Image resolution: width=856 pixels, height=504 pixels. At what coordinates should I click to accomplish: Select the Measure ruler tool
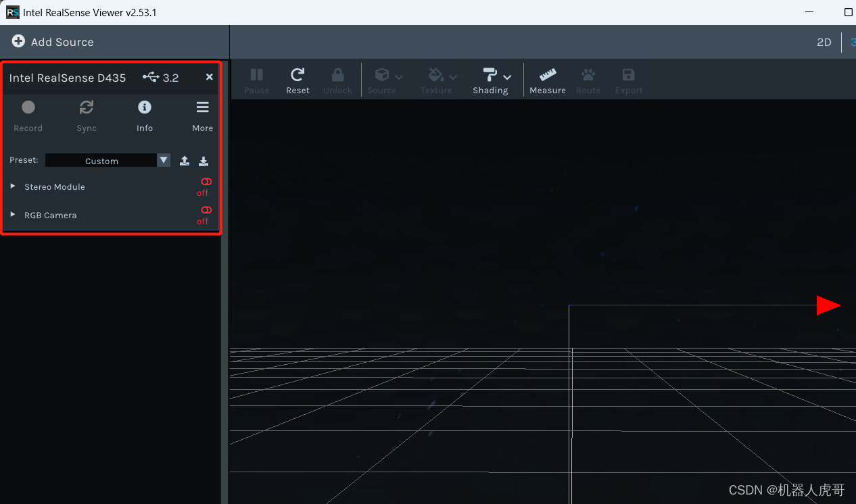(548, 80)
